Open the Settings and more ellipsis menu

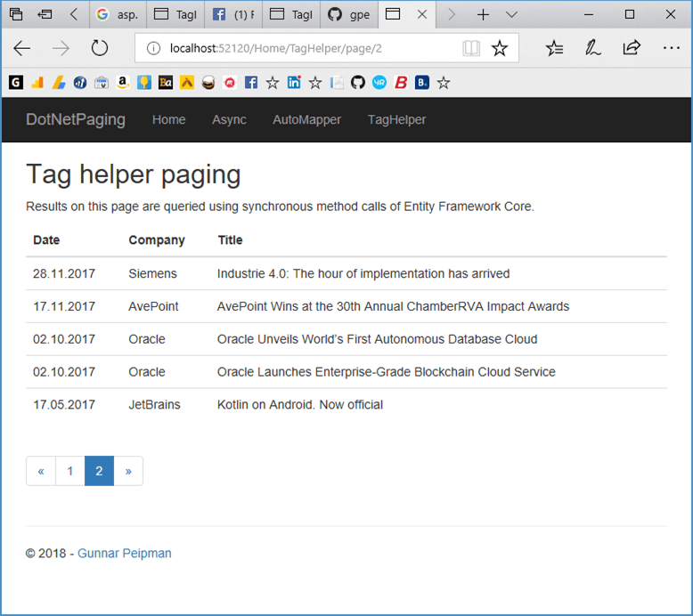[x=671, y=48]
